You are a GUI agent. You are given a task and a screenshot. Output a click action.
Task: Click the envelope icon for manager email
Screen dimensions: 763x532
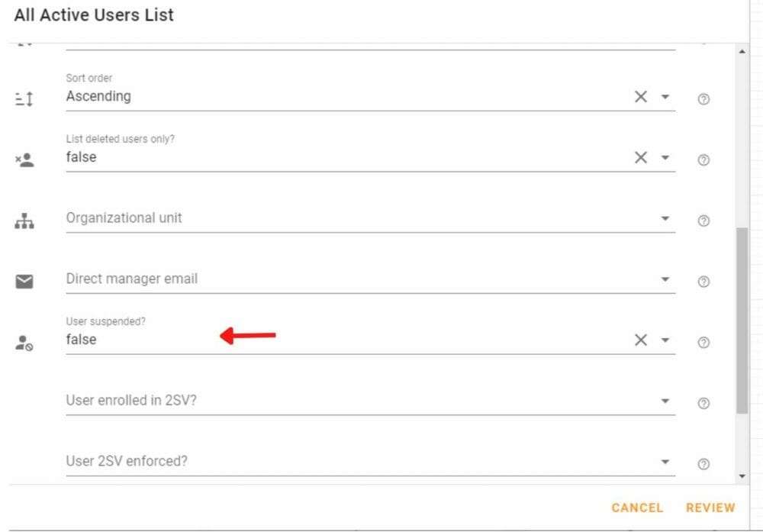(x=24, y=282)
